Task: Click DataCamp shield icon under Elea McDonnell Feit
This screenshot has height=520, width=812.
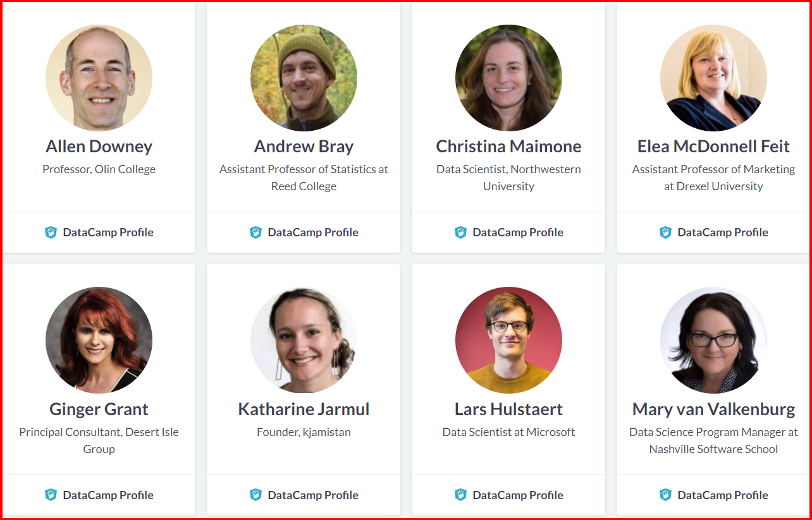Action: [x=665, y=233]
